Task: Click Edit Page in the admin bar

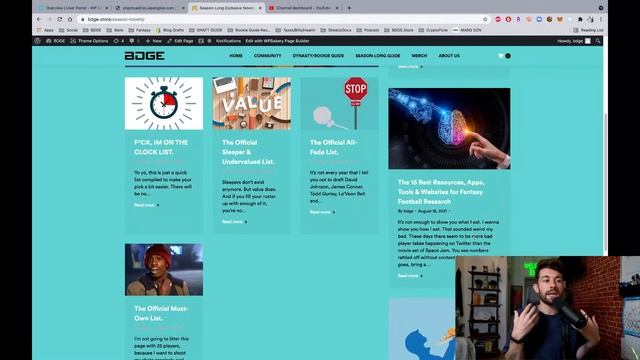Action: [180, 41]
